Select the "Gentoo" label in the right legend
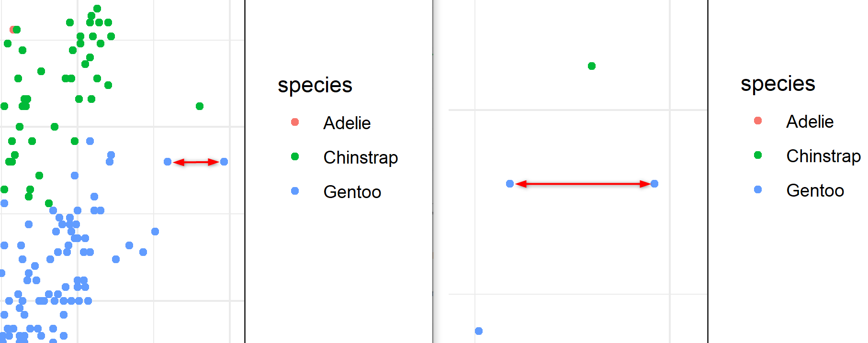Viewport: 868px width, 343px height. pos(815,191)
